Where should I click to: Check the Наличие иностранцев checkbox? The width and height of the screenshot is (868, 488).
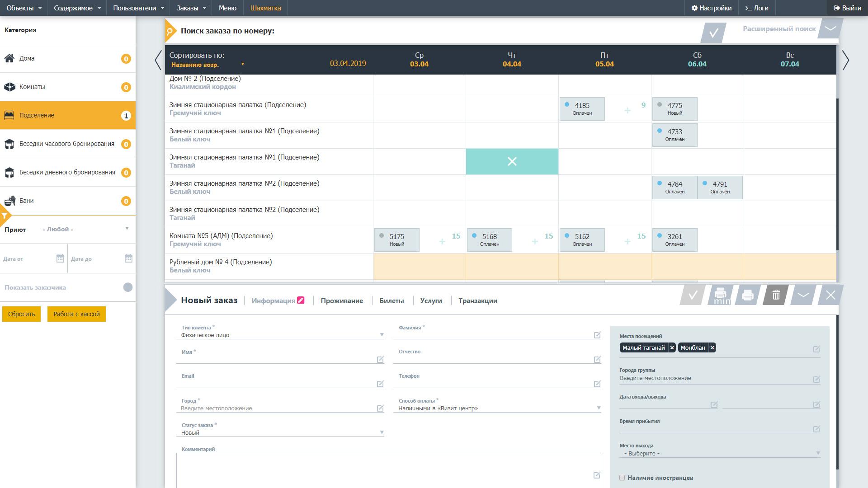(622, 478)
